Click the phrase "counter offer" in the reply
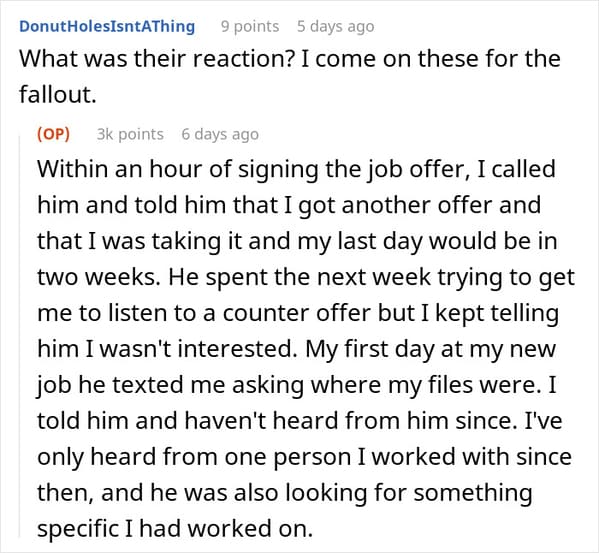This screenshot has height=553, width=599. 296,313
